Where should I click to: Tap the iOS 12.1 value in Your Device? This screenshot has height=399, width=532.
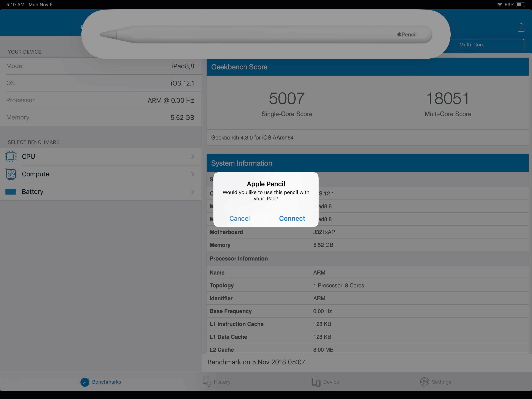coord(182,83)
